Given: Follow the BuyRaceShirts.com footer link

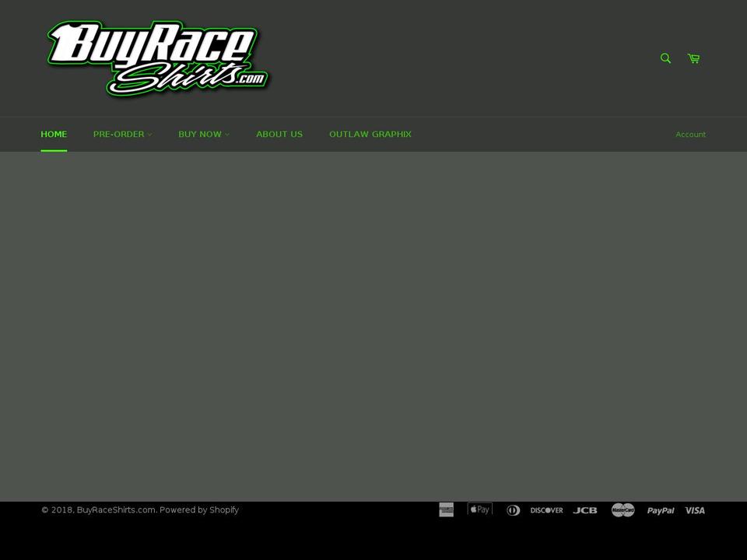Looking at the screenshot, I should (x=116, y=509).
